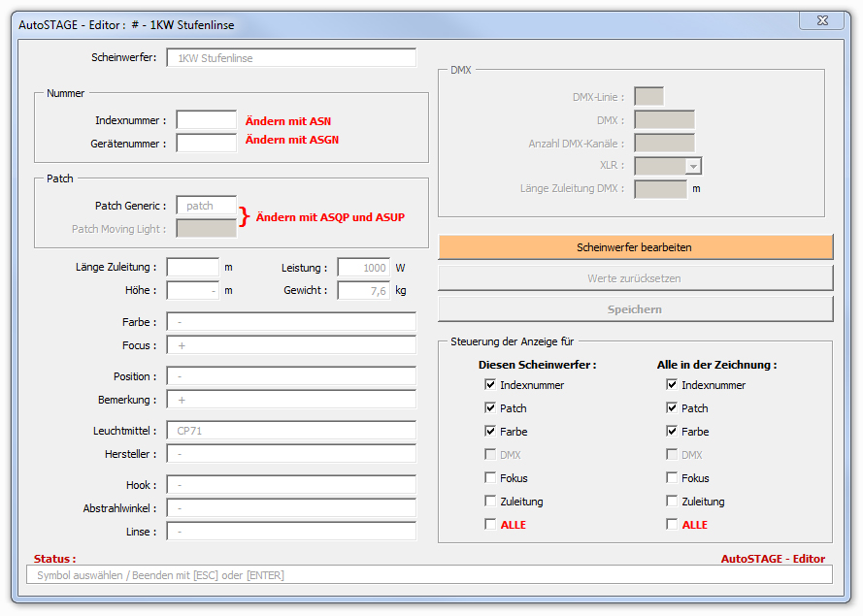Open the XLR dropdown list
The image size is (863, 616).
tap(693, 167)
